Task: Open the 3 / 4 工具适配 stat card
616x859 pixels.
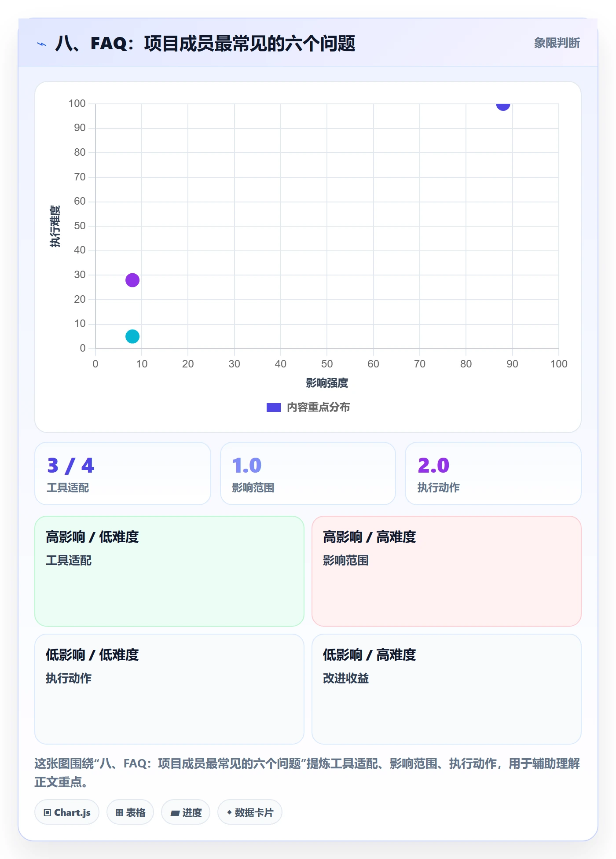Action: tap(123, 474)
